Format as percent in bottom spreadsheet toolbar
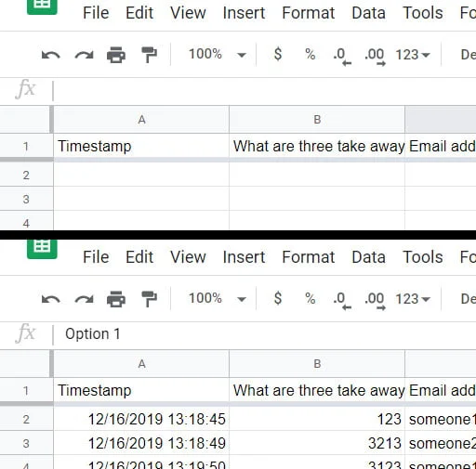 point(311,298)
